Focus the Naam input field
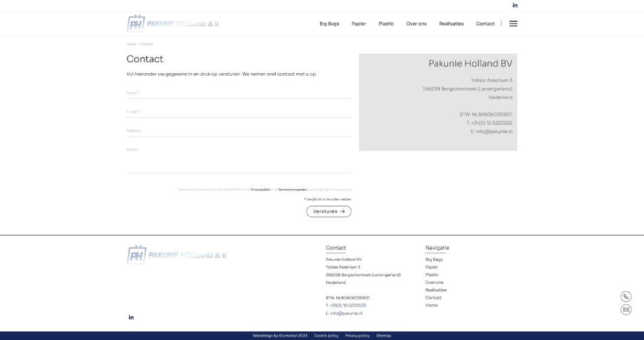The width and height of the screenshot is (644, 340). pos(239,93)
